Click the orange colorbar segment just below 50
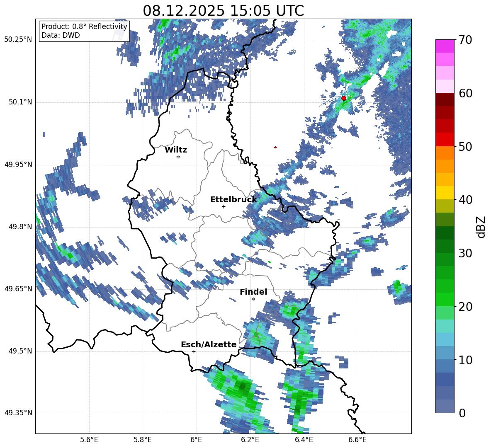491x448 pixels. (445, 153)
